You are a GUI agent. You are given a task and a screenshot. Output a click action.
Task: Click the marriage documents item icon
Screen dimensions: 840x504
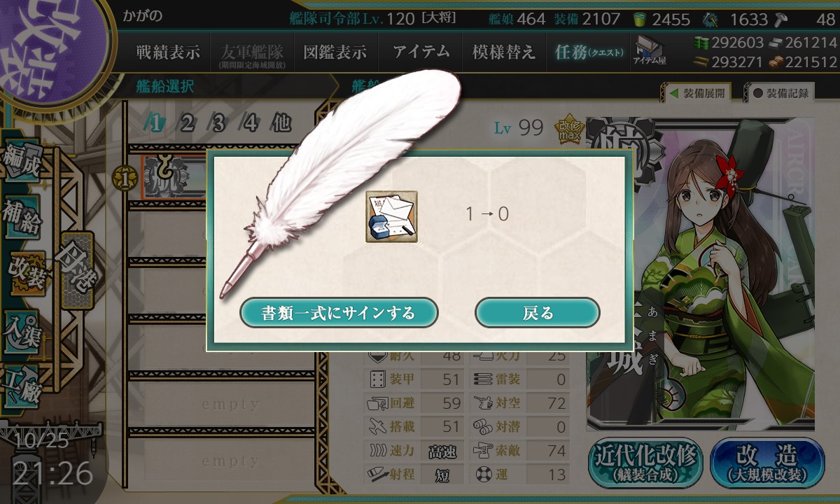391,216
